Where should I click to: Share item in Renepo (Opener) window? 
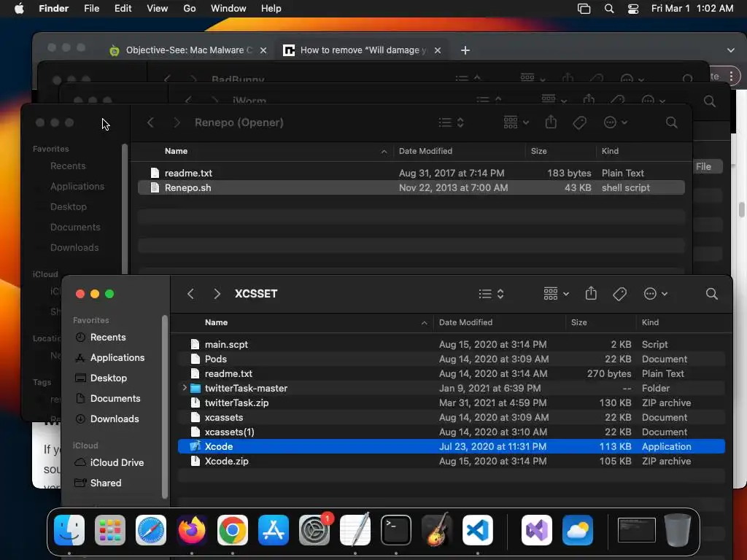point(551,122)
